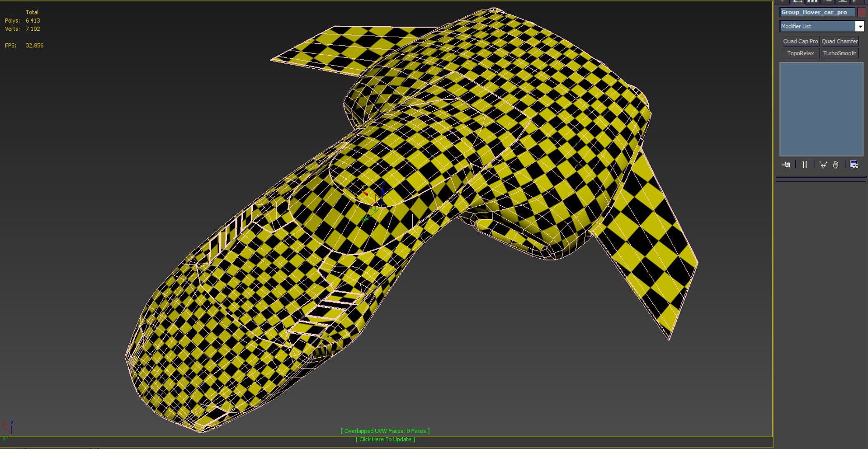The width and height of the screenshot is (868, 449).
Task: Apply the TopoRelax modifier
Action: pos(800,53)
